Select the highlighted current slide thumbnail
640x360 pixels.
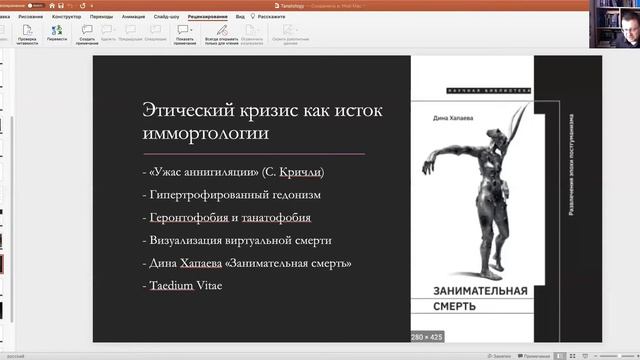coord(2,264)
